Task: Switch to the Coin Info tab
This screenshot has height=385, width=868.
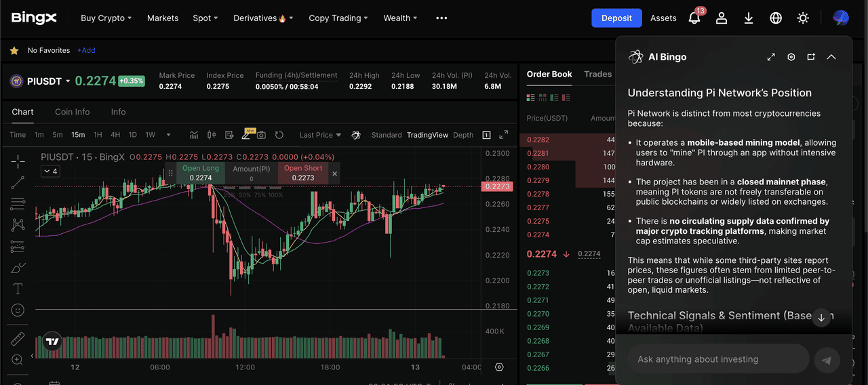Action: (73, 112)
